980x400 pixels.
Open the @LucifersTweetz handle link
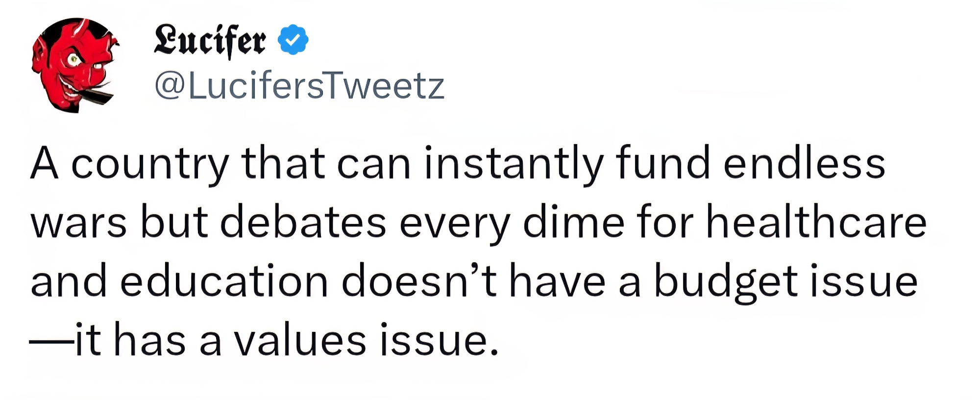pyautogui.click(x=299, y=86)
